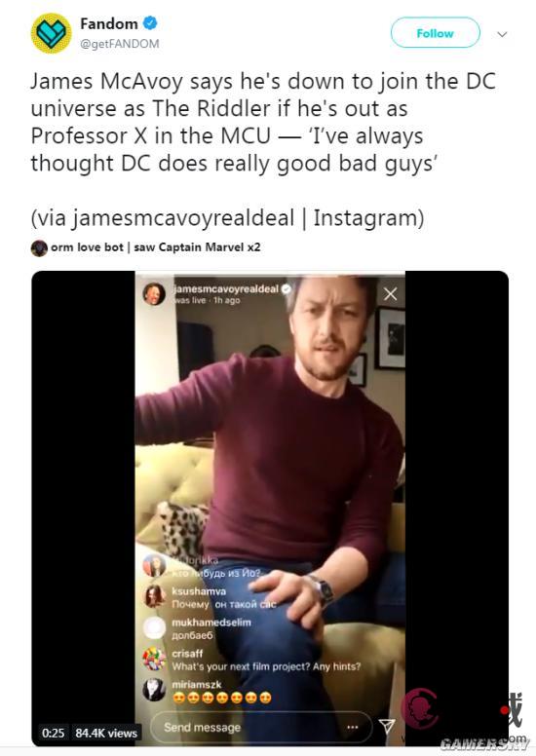Click miriamszk's commenter avatar
The image size is (536, 756).
pos(154,690)
